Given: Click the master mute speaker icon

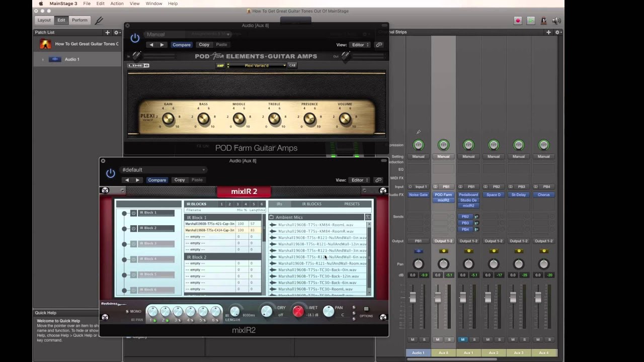Looking at the screenshot, I should (x=556, y=21).
